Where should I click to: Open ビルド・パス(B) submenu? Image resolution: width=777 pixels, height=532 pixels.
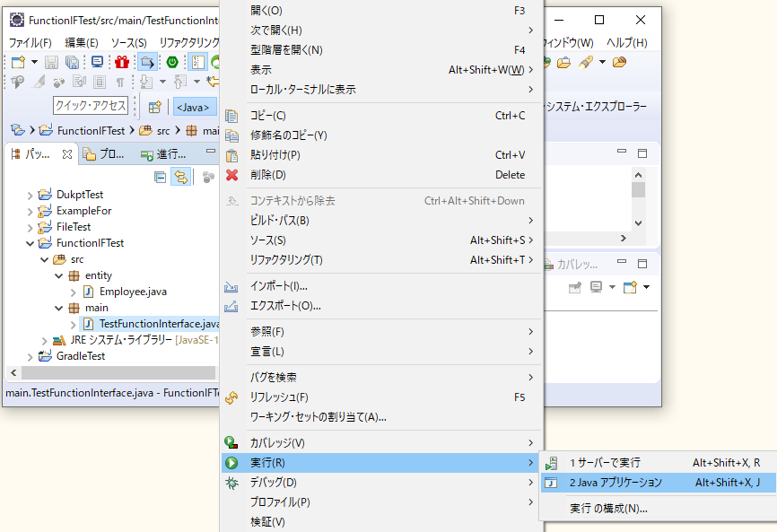point(382,221)
